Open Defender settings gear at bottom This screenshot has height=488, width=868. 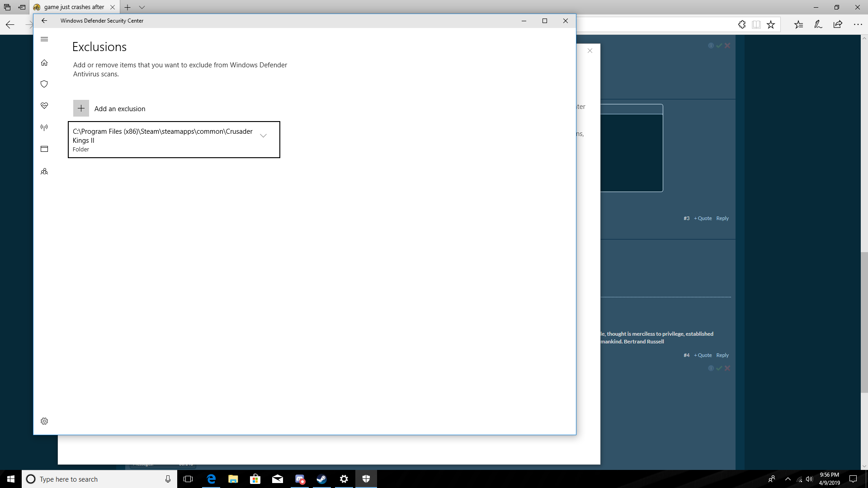click(44, 421)
